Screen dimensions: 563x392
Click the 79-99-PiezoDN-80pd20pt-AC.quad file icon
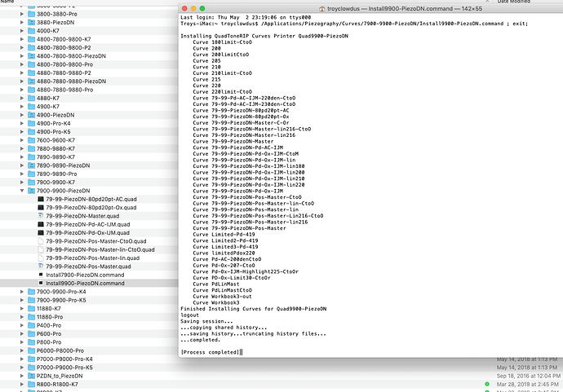coord(41,199)
